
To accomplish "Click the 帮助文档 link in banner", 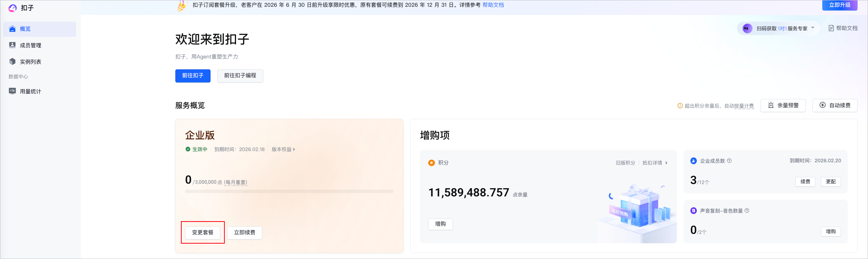I will [x=493, y=5].
